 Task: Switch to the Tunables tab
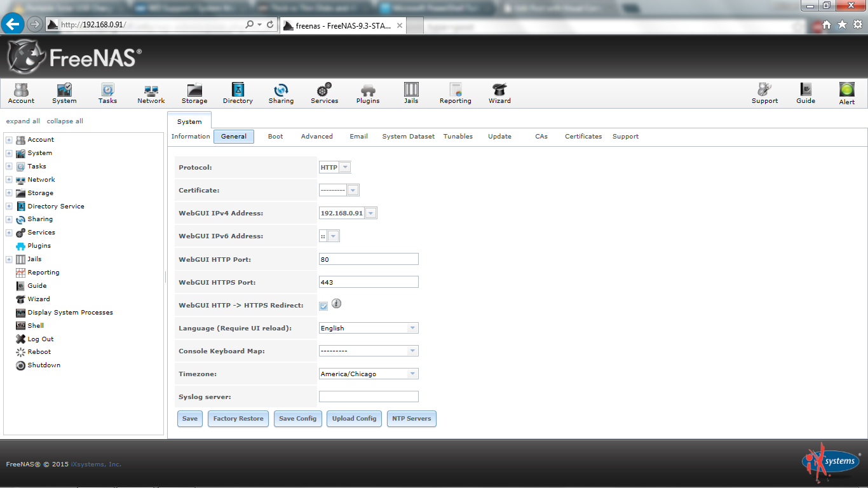click(x=458, y=137)
